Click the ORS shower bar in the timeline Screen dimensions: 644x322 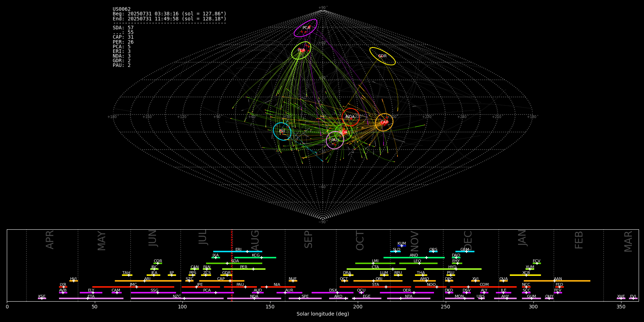coord(433,252)
